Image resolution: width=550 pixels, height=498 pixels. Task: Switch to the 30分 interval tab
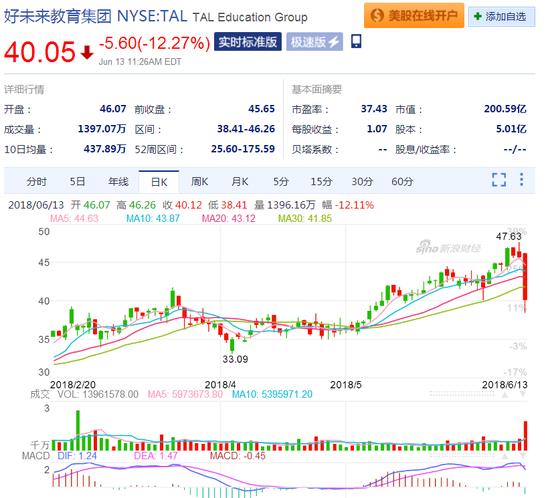(362, 182)
